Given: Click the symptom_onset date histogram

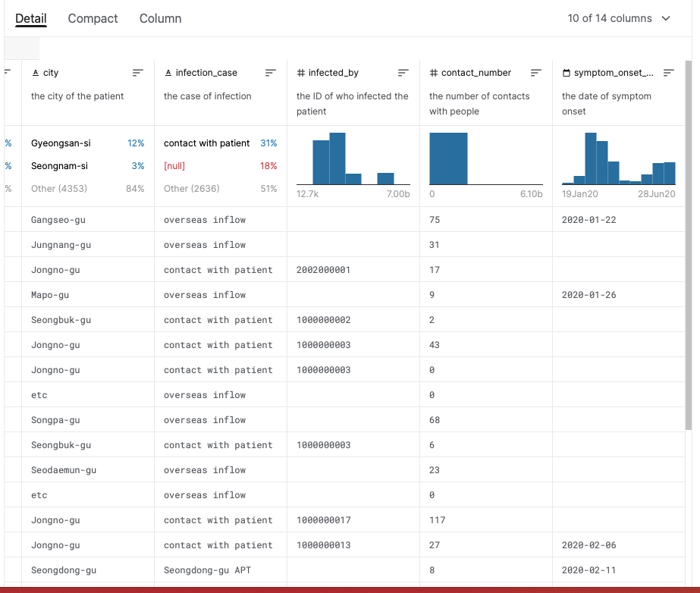Looking at the screenshot, I should click(619, 158).
